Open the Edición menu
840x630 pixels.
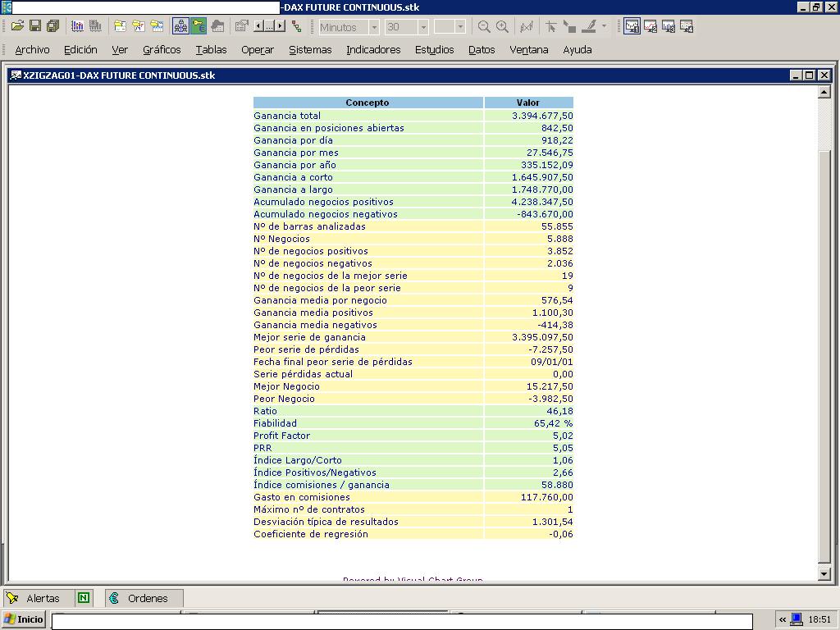(80, 50)
